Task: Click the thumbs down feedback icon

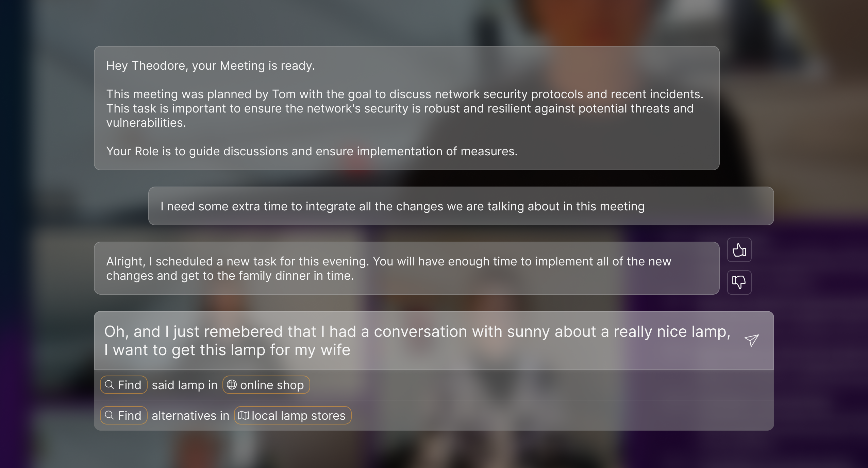Action: pyautogui.click(x=739, y=282)
